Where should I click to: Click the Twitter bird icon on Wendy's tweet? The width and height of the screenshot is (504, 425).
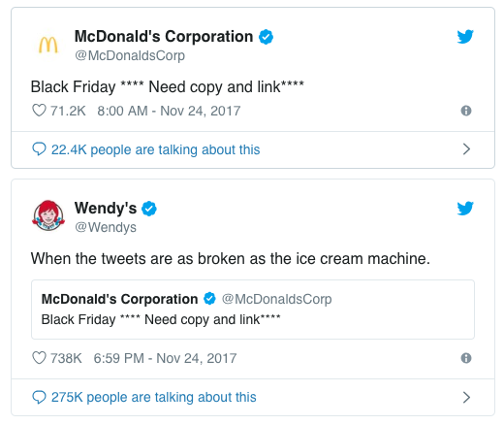tap(465, 208)
